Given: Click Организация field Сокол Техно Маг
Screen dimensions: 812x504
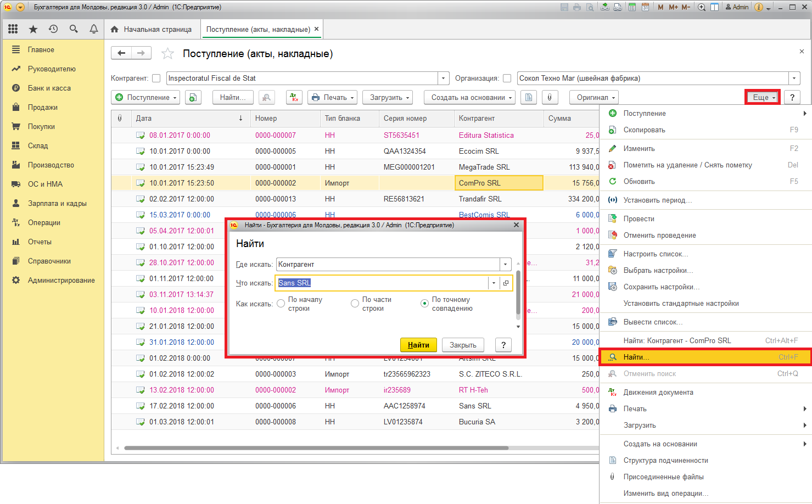Looking at the screenshot, I should (x=653, y=78).
